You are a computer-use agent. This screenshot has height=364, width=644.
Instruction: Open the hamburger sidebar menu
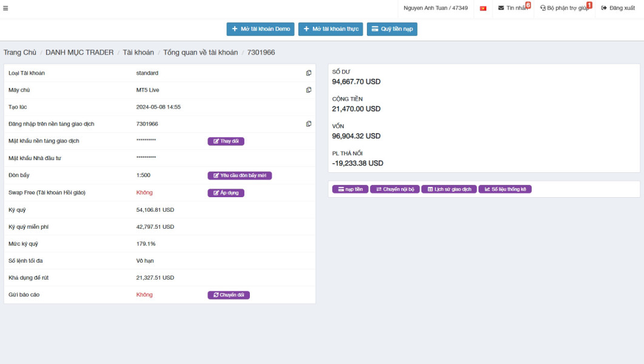click(5, 8)
